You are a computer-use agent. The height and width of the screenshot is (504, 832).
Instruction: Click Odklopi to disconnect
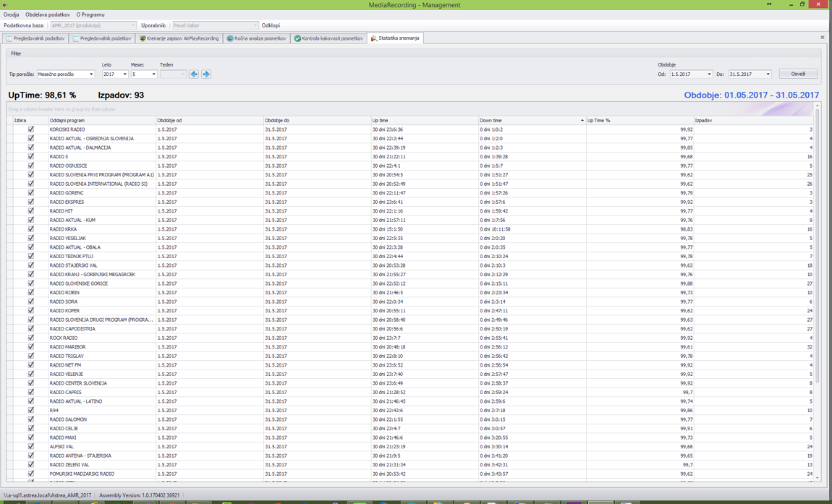[271, 25]
